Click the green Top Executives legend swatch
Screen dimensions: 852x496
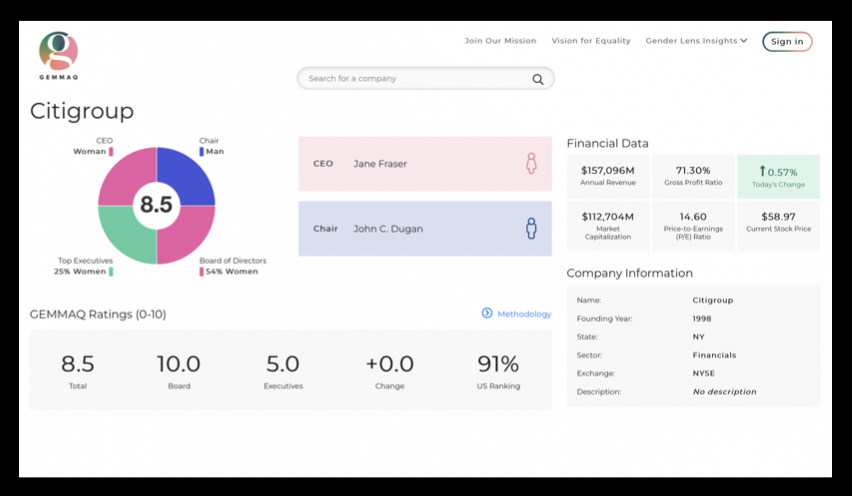[111, 272]
